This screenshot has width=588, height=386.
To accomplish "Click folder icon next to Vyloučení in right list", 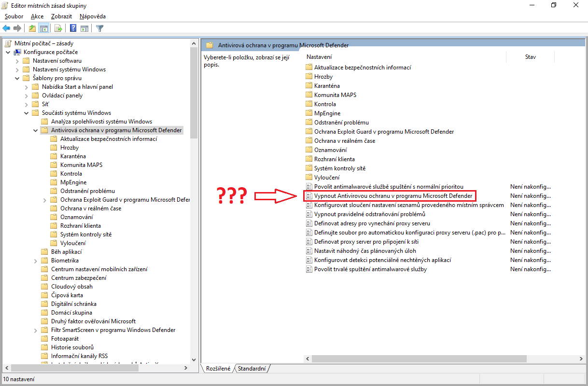I will [x=309, y=177].
